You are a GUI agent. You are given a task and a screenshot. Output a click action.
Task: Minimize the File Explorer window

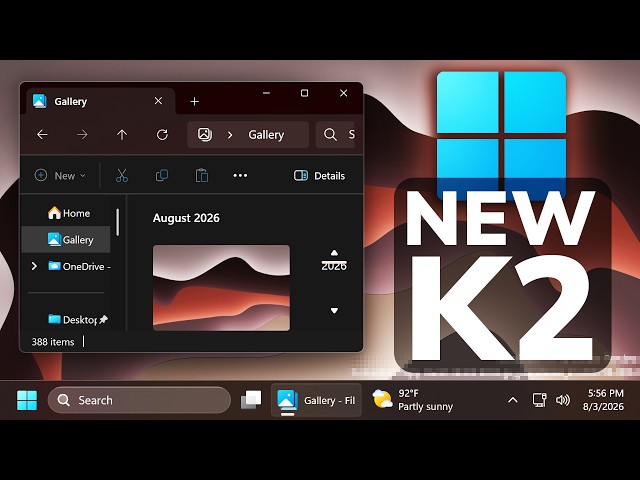tap(267, 93)
